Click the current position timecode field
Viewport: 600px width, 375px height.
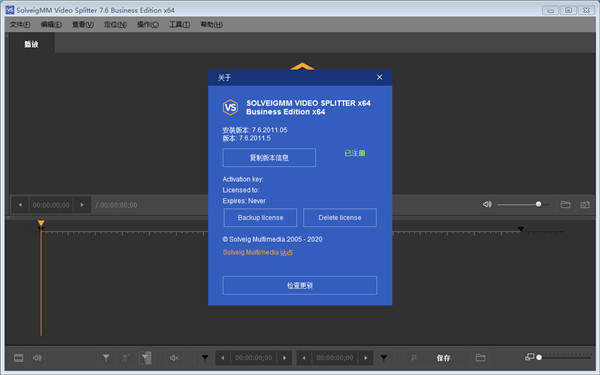point(51,205)
